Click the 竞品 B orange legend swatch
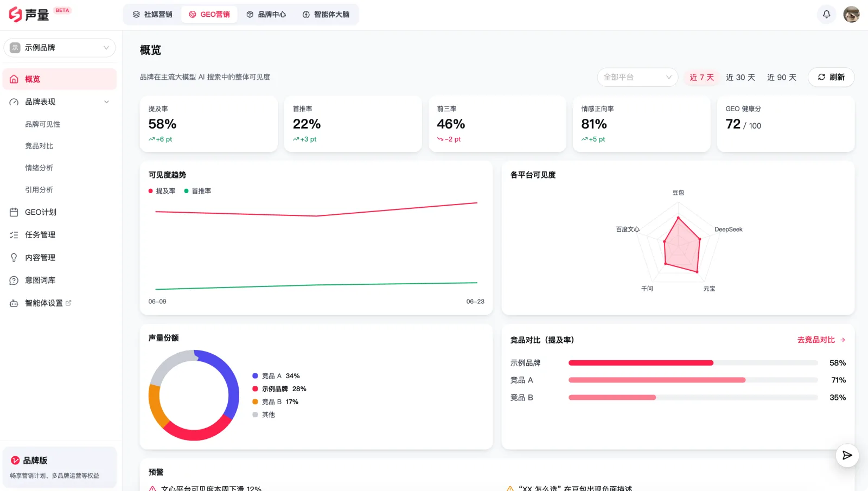The width and height of the screenshot is (868, 491). [255, 402]
